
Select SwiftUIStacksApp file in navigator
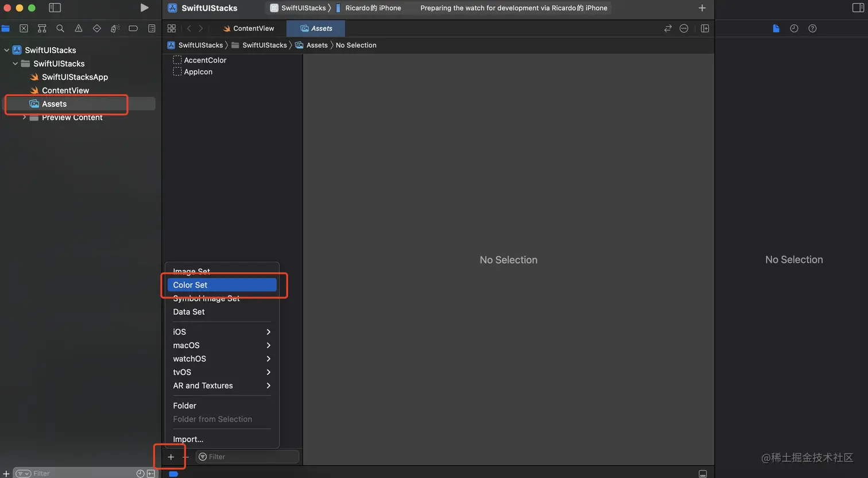pyautogui.click(x=75, y=77)
